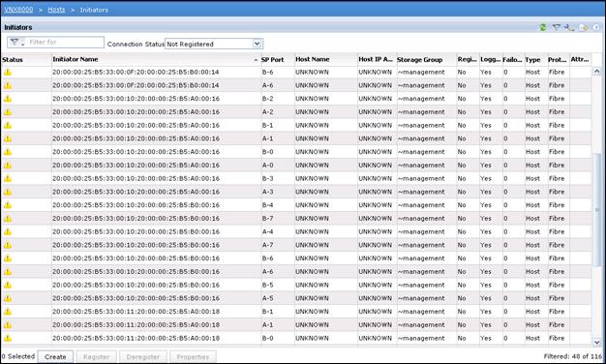Sort by the Prot... column header

[558, 59]
